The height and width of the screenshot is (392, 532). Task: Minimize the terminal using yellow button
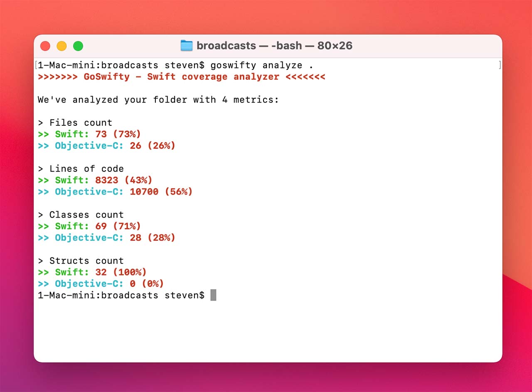(62, 46)
